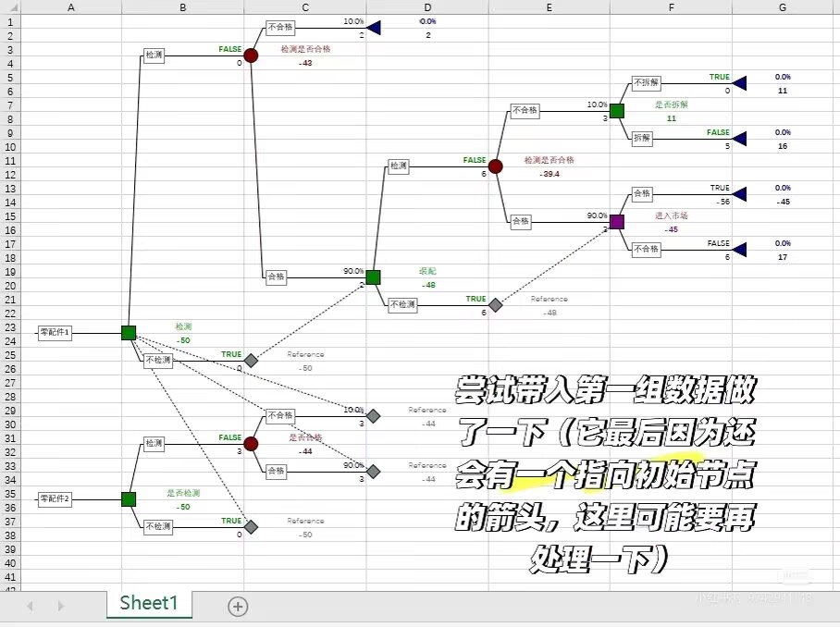840x627 pixels.
Task: Click the 零配件1 root label
Action: [55, 333]
